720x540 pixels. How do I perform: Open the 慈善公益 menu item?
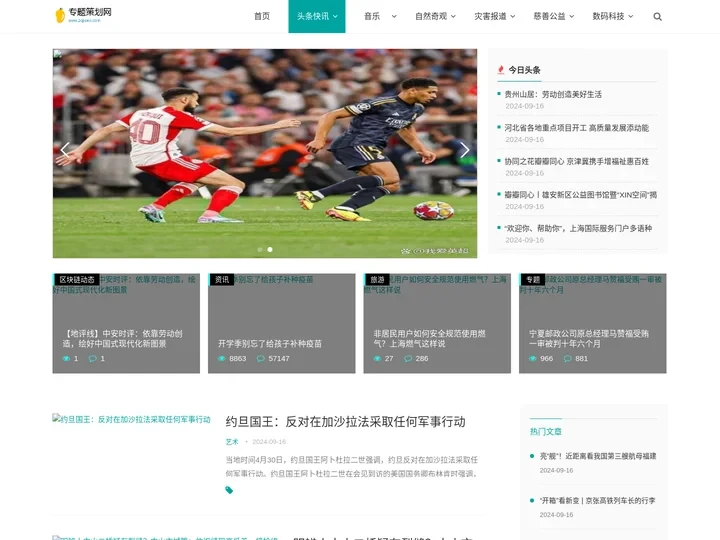[x=549, y=17]
